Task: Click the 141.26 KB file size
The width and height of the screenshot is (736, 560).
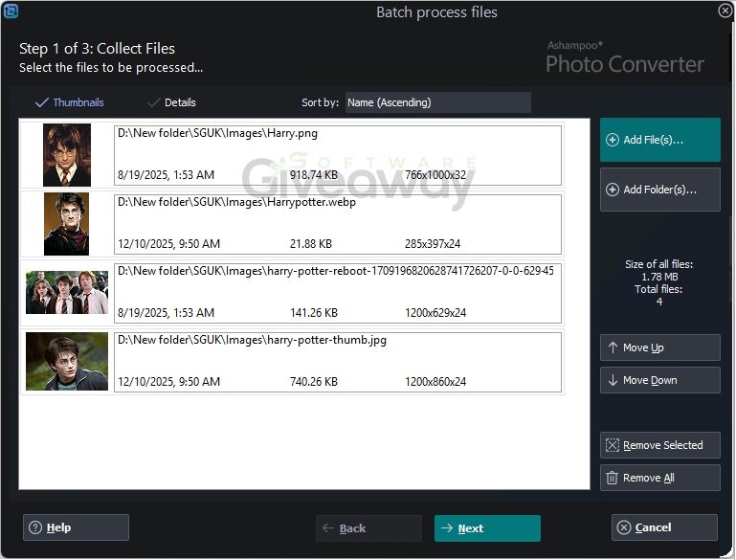Action: tap(314, 313)
